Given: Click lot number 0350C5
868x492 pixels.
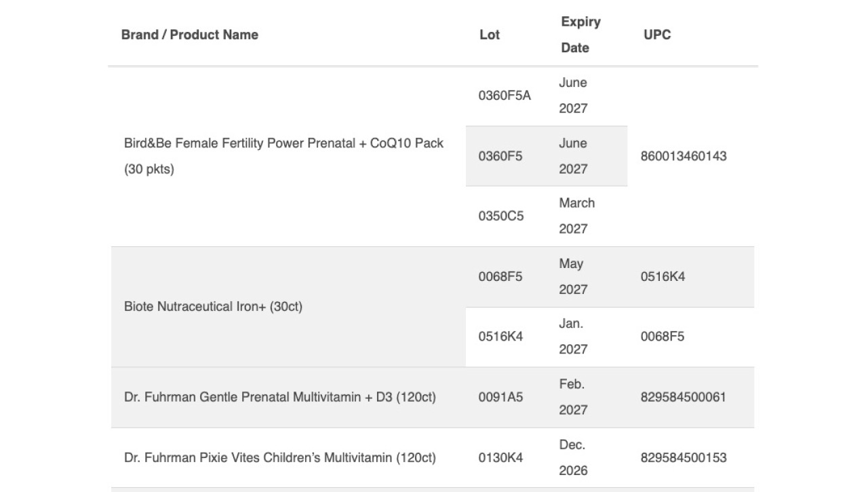Looking at the screenshot, I should (x=501, y=216).
